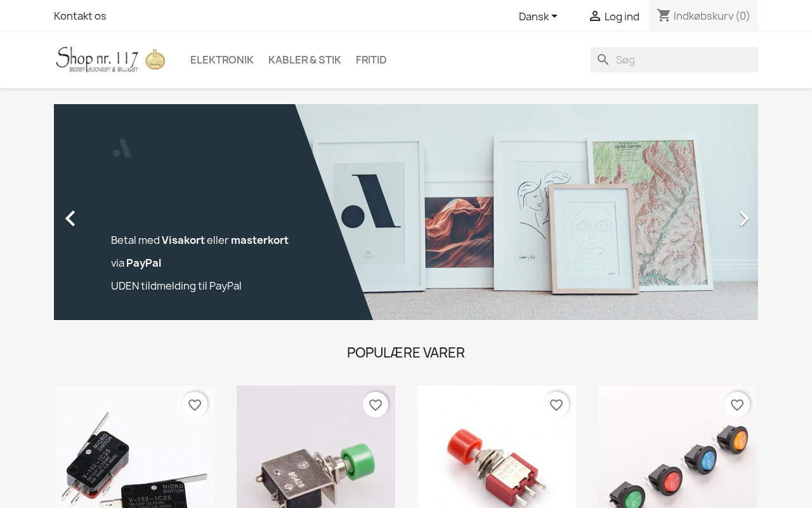This screenshot has width=812, height=508.
Task: Click the Log ind link
Action: pos(622,17)
